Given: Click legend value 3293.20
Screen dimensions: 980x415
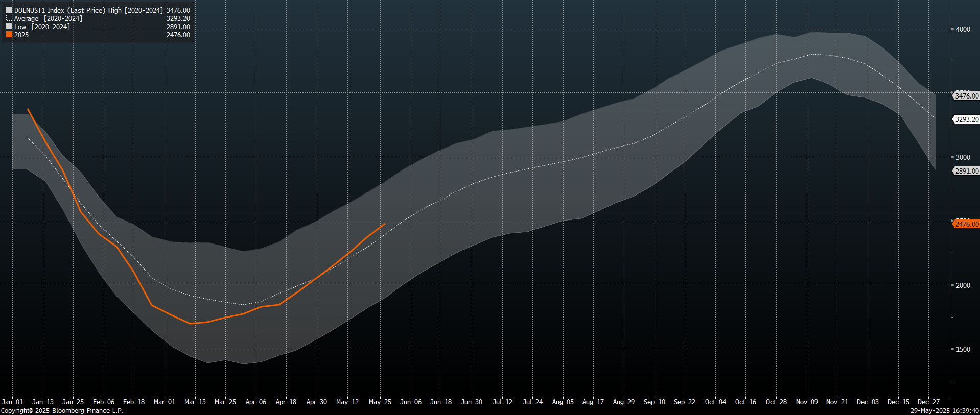Looking at the screenshot, I should 178,18.
